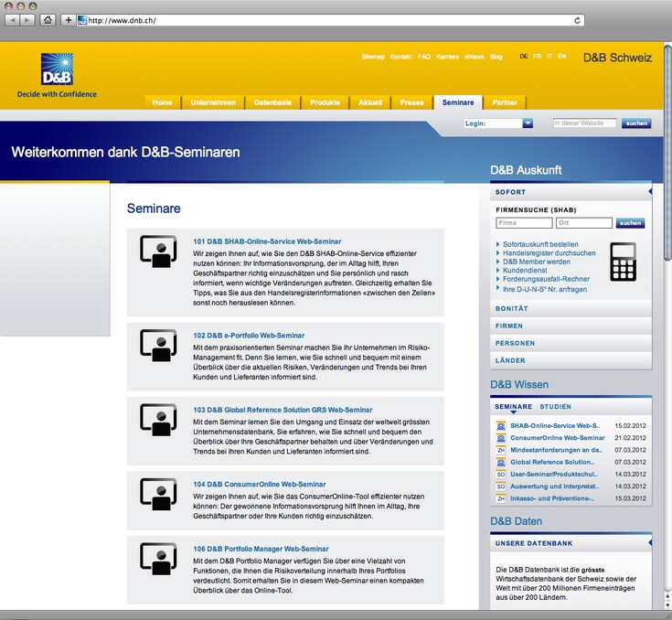Add bookmark with the plus button

[69, 20]
